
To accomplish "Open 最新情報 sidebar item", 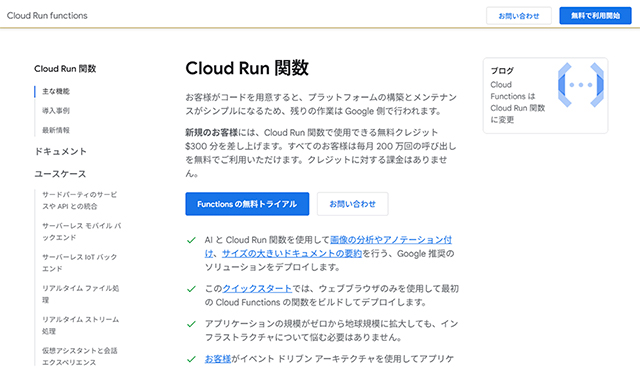I will (56, 130).
